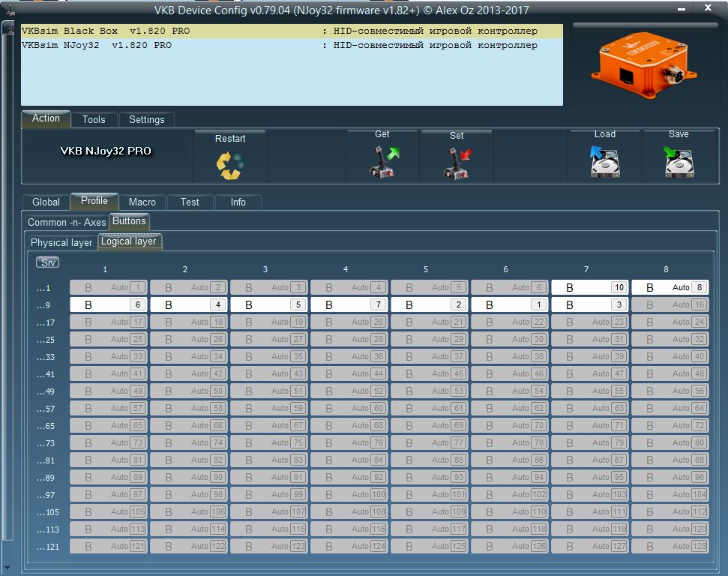Viewport: 728px width, 576px height.
Task: Minimize the VKB Device Config window
Action: point(682,9)
